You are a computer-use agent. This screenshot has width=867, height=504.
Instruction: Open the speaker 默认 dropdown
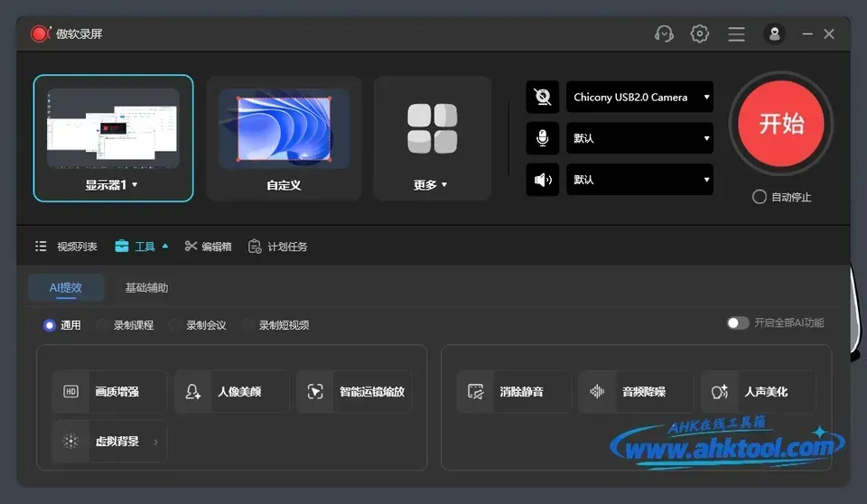639,180
